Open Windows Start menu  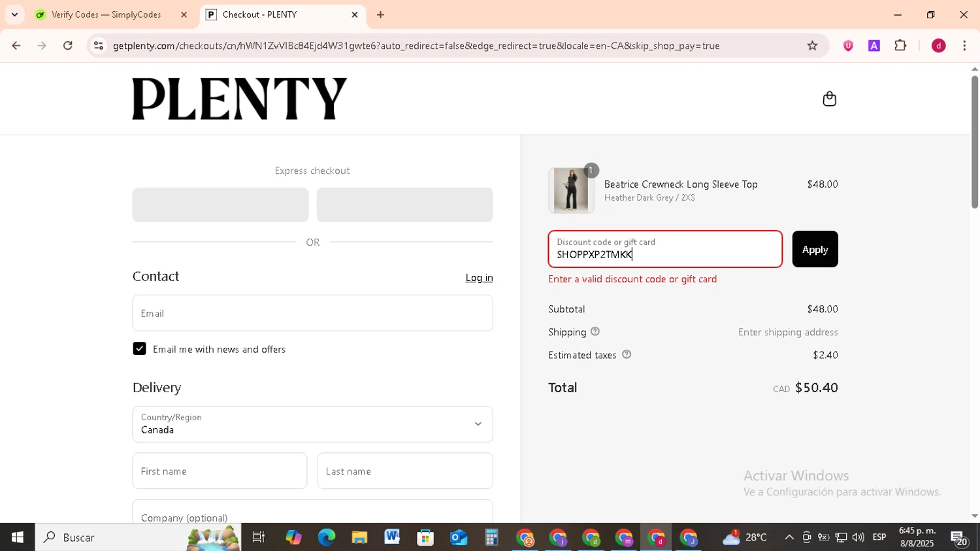[x=17, y=537]
